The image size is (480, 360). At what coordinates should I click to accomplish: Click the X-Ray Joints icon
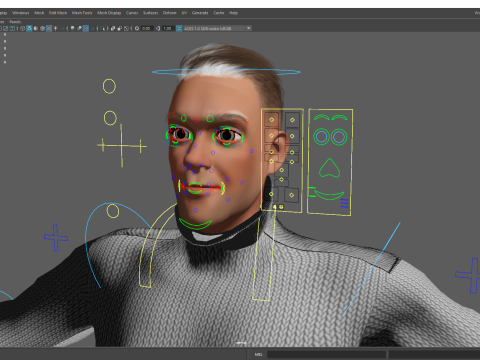click(x=126, y=28)
